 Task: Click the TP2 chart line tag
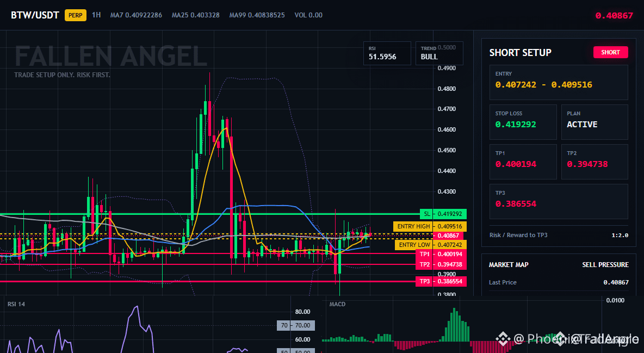click(x=442, y=265)
